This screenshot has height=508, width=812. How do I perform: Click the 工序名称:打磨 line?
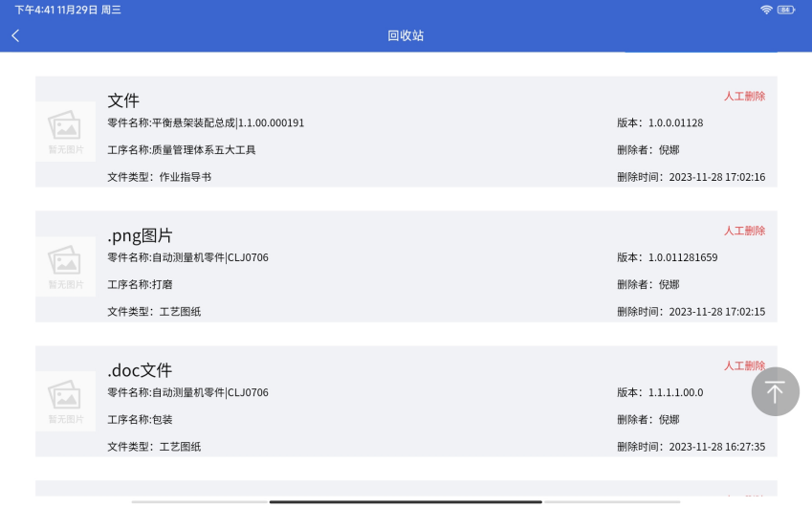[x=141, y=285]
